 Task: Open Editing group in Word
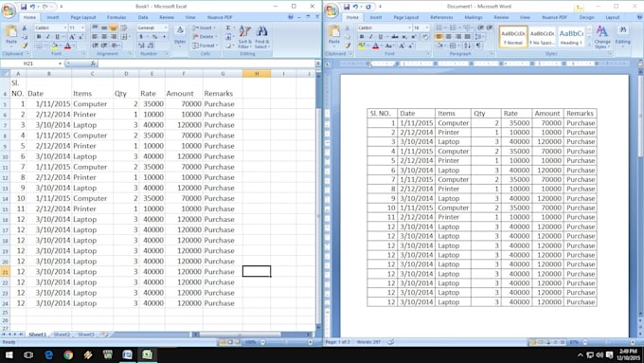(622, 35)
